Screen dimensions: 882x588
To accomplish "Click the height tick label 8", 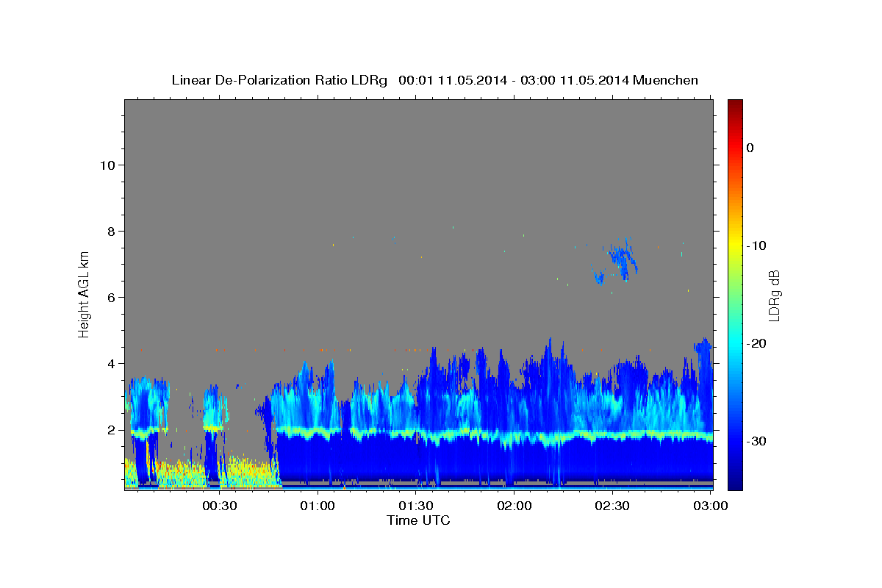I will coord(111,231).
